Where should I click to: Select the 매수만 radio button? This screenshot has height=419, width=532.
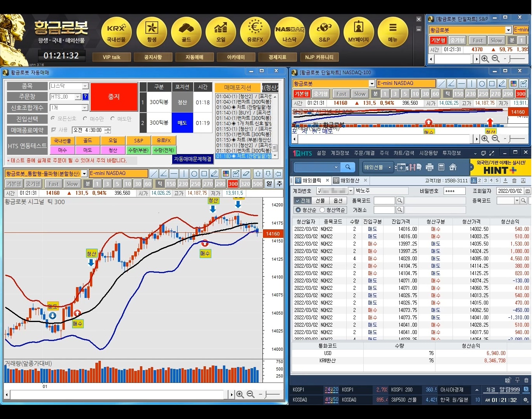(85, 118)
